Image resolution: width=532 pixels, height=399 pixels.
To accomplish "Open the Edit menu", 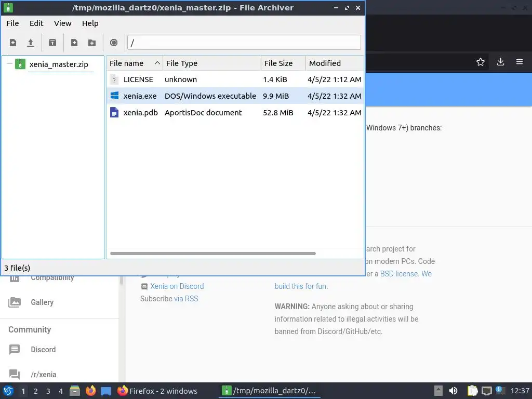I will 36,23.
